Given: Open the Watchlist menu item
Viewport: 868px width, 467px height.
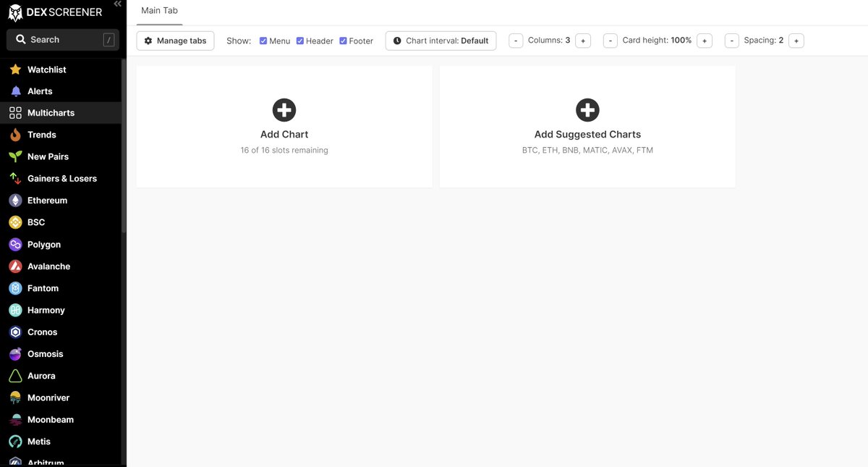Looking at the screenshot, I should 61,70.
